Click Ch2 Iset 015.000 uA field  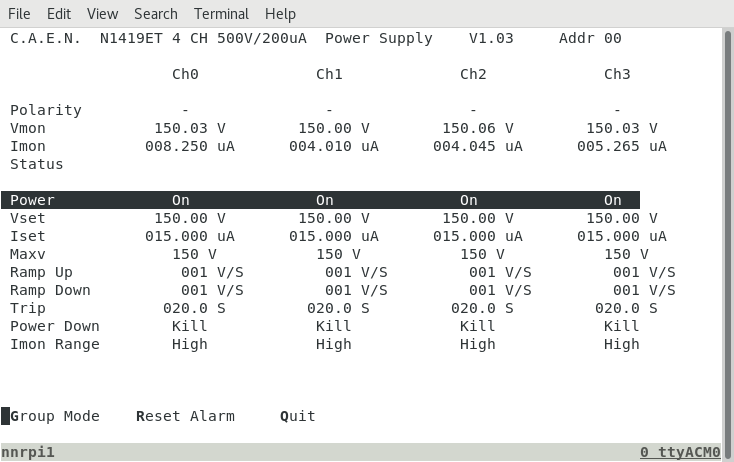pyautogui.click(x=477, y=236)
